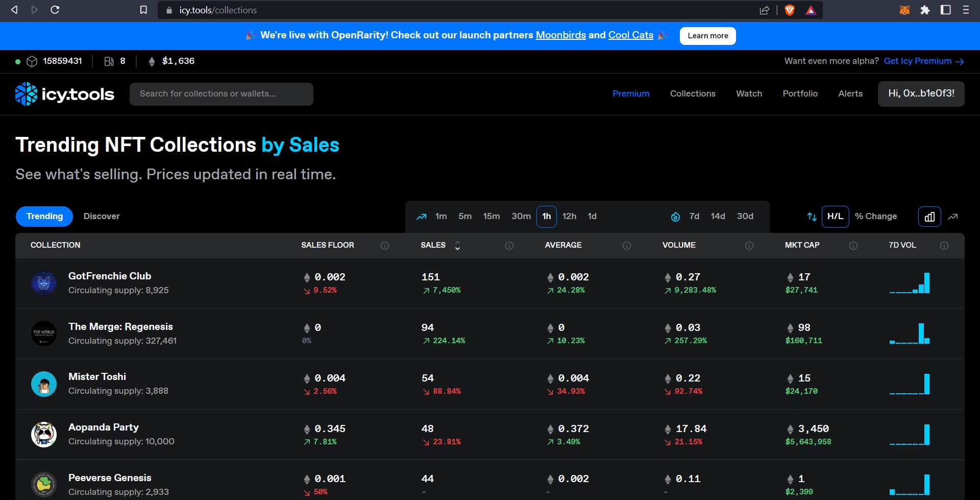Select the 15m time range

pos(492,217)
